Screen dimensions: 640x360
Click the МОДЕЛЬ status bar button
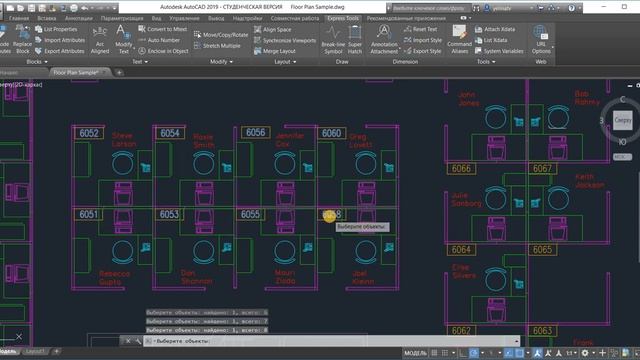click(415, 353)
